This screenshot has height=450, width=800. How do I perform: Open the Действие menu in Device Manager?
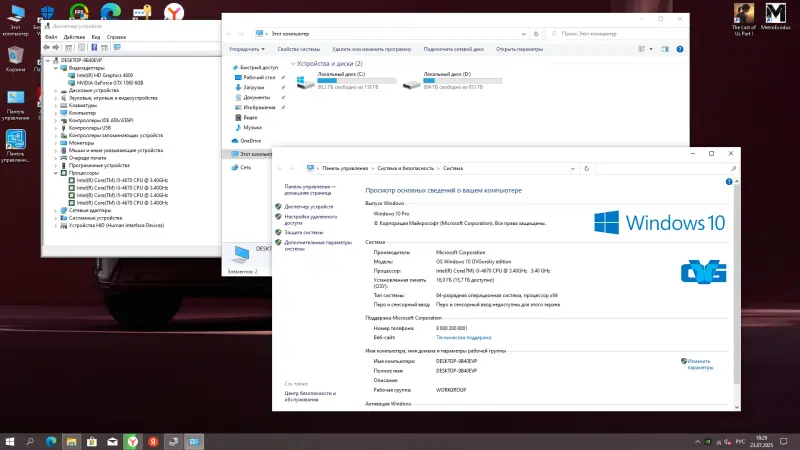74,37
